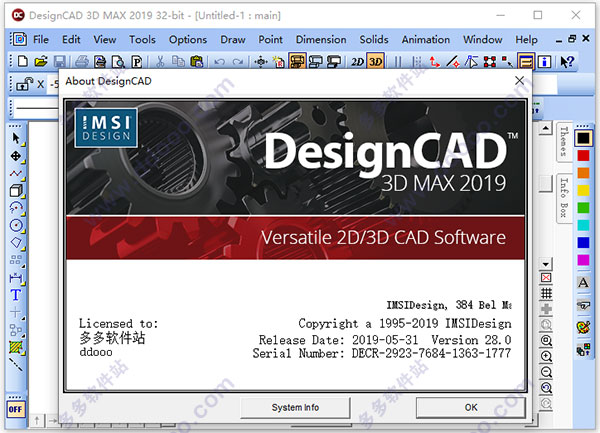Select the Polygon plane tool
The height and width of the screenshot is (433, 600).
point(16,243)
